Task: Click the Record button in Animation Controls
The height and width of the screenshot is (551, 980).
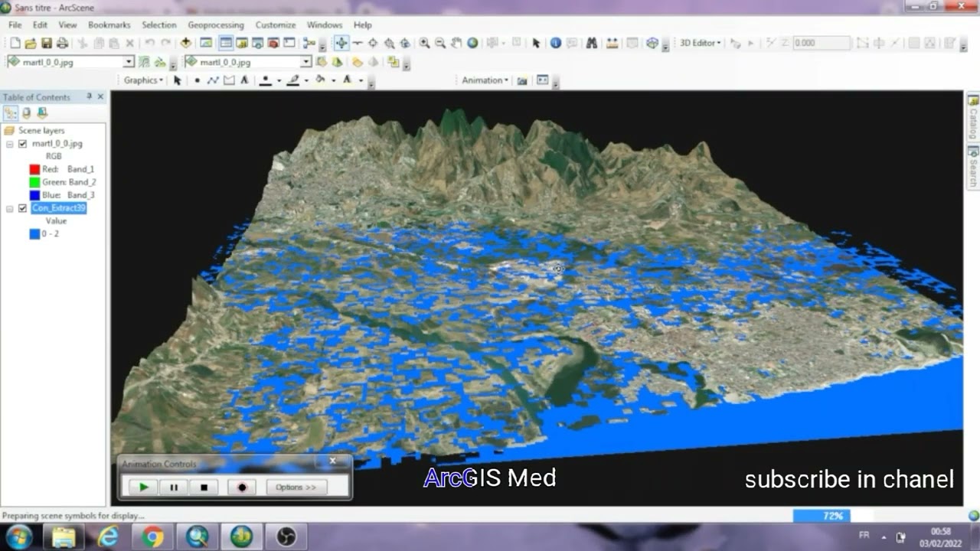Action: [242, 487]
